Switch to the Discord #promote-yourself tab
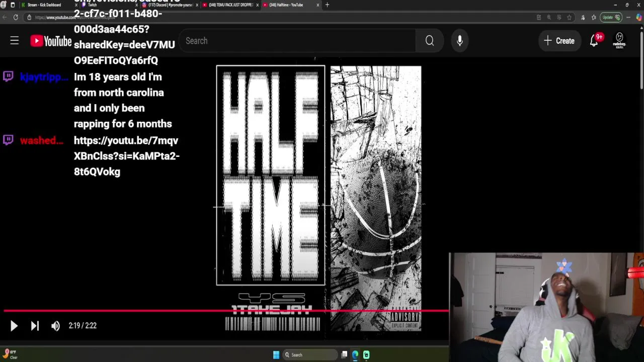Screen dimensions: 644x362 tap(170, 5)
